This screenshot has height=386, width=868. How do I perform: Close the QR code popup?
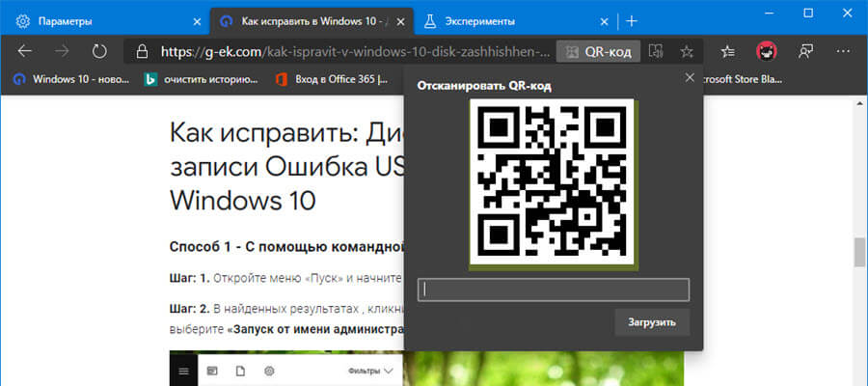pos(690,77)
